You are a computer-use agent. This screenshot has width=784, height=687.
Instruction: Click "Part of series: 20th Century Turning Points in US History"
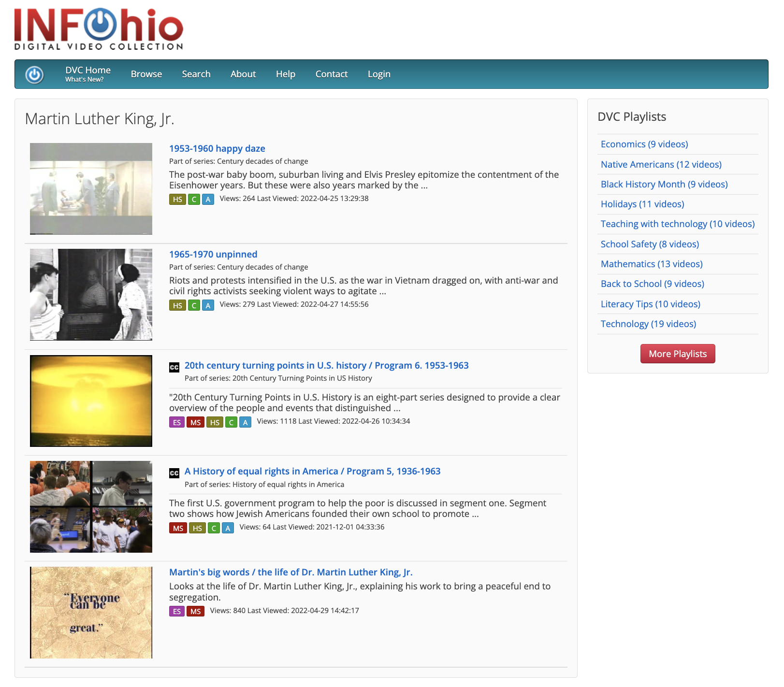point(278,378)
